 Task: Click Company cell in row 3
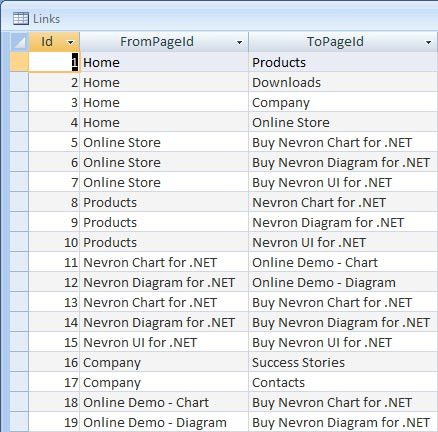(x=343, y=102)
